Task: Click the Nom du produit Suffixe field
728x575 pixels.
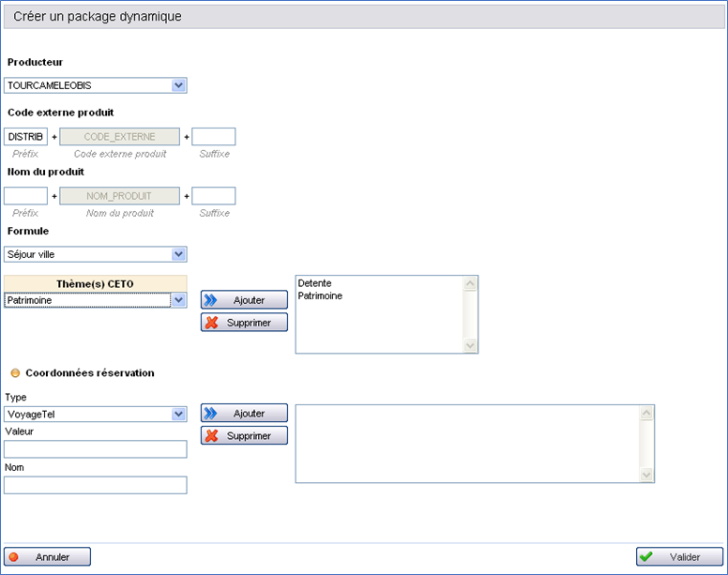Action: tap(213, 196)
